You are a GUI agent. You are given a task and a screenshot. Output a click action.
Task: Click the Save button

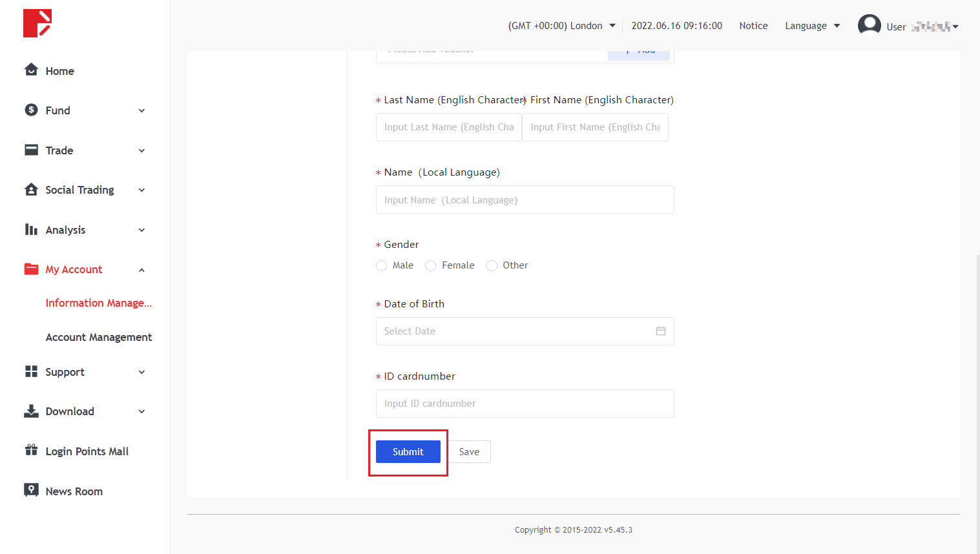[469, 452]
